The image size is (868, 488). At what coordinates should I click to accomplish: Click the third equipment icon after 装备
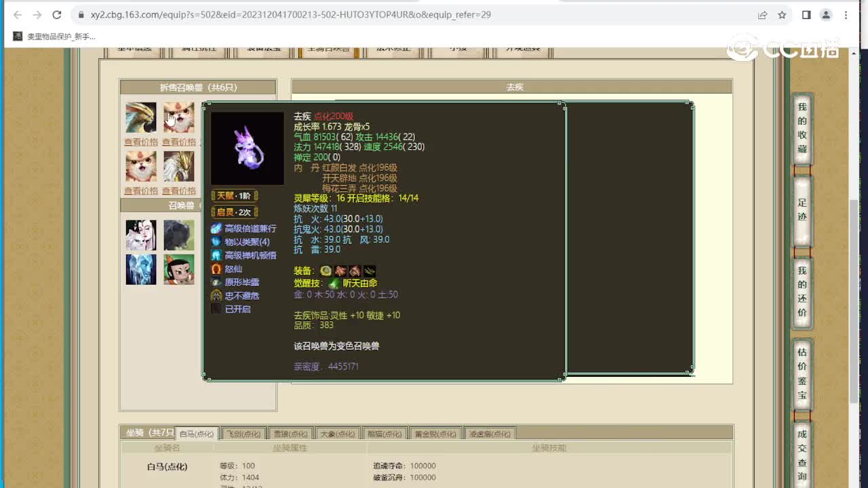click(x=355, y=271)
